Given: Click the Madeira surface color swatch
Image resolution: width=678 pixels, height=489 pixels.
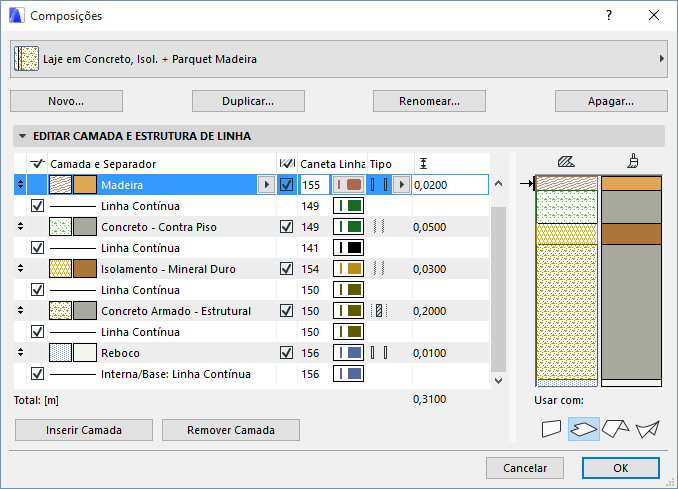Looking at the screenshot, I should click(x=85, y=185).
